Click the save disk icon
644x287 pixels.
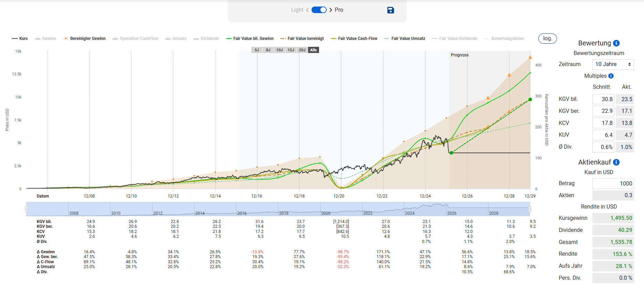tap(390, 10)
